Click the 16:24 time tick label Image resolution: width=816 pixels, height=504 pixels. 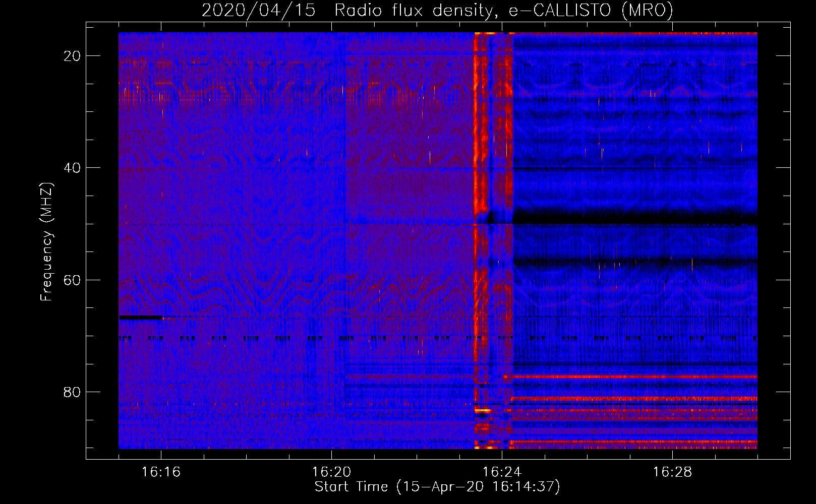pos(502,472)
